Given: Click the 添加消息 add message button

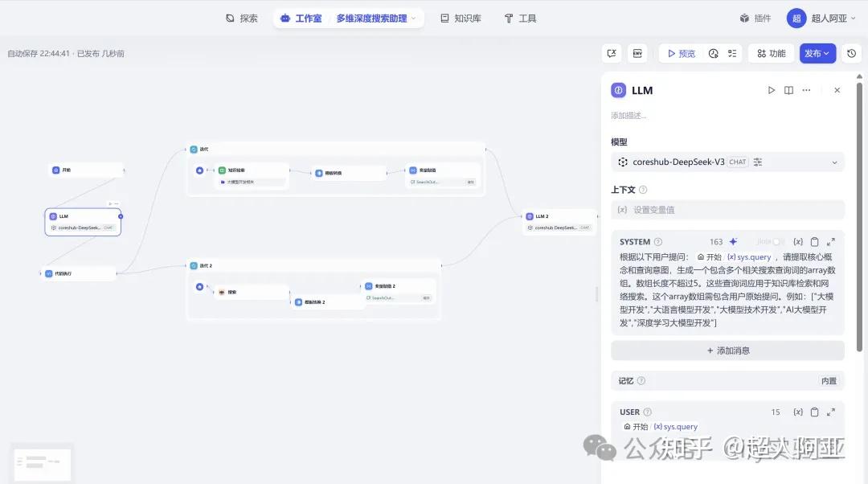Looking at the screenshot, I should [727, 350].
